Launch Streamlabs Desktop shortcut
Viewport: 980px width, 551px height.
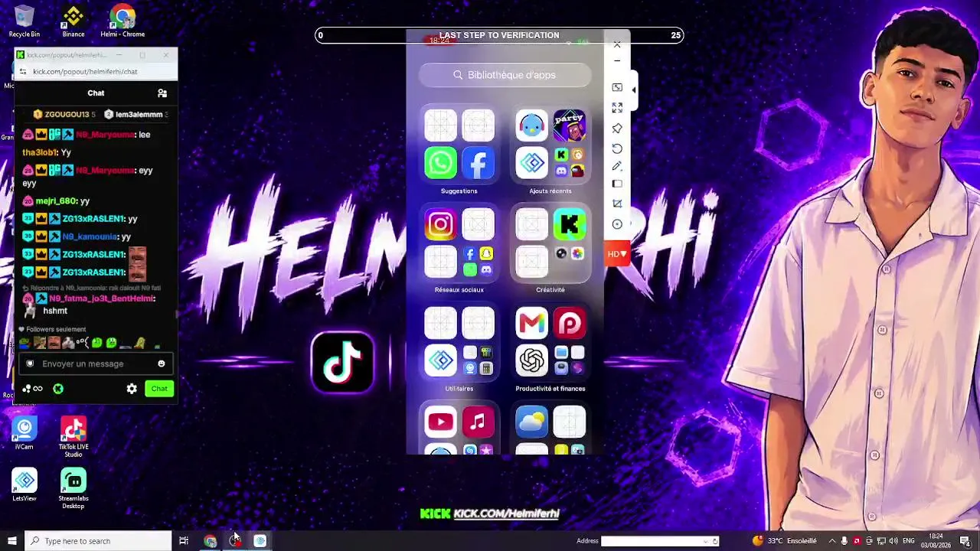pos(73,488)
